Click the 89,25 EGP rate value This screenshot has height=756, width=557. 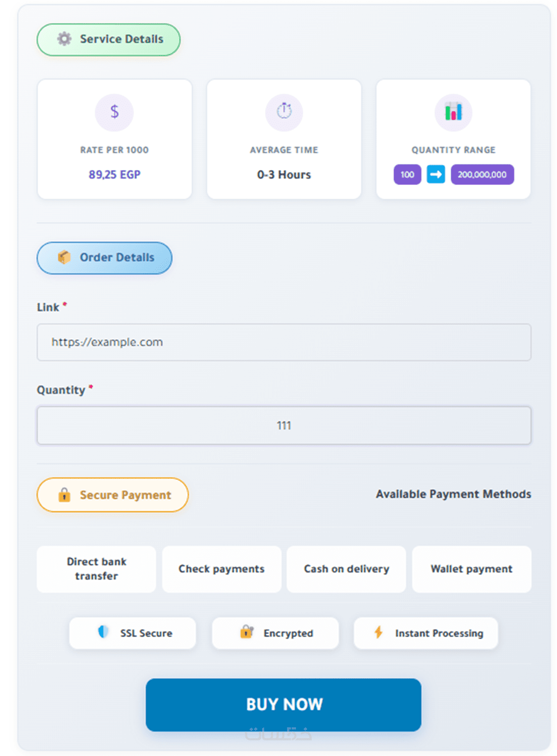(x=115, y=175)
